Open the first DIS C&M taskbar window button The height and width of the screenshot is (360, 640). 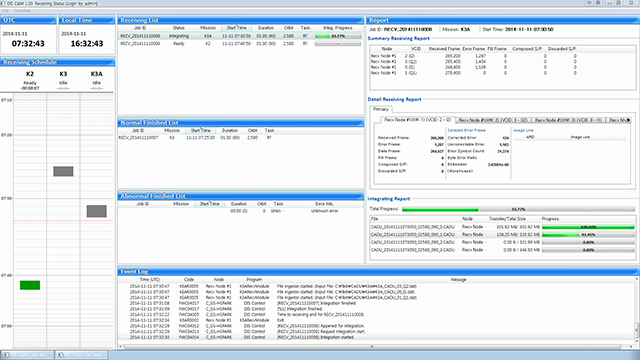(x=27, y=355)
